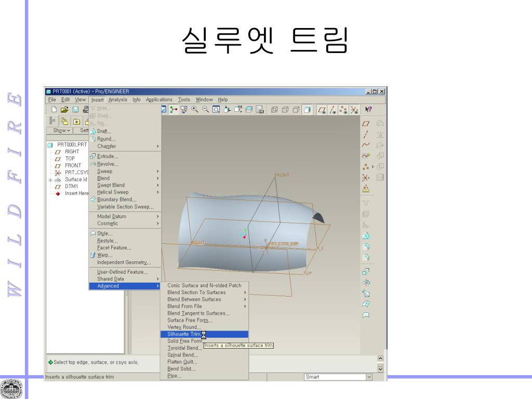532x399 pixels.
Task: Select the Style tool on right toolbar
Action: coord(365,315)
